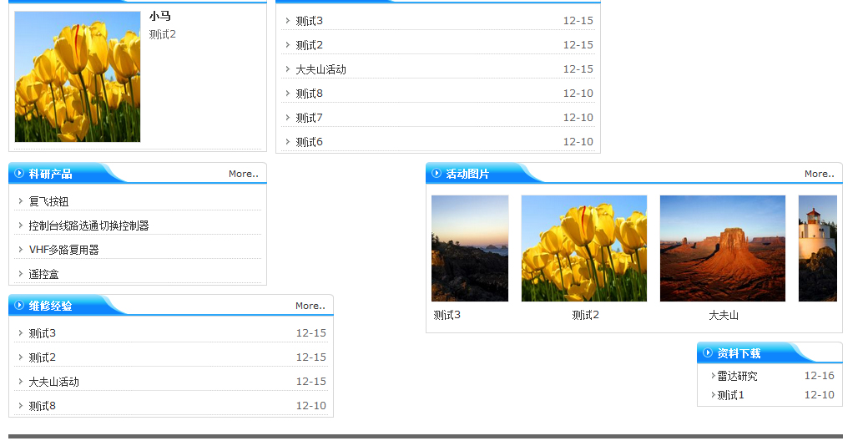Click the circle arrow icon beside 科研产品
The height and width of the screenshot is (441, 868).
[x=19, y=174]
